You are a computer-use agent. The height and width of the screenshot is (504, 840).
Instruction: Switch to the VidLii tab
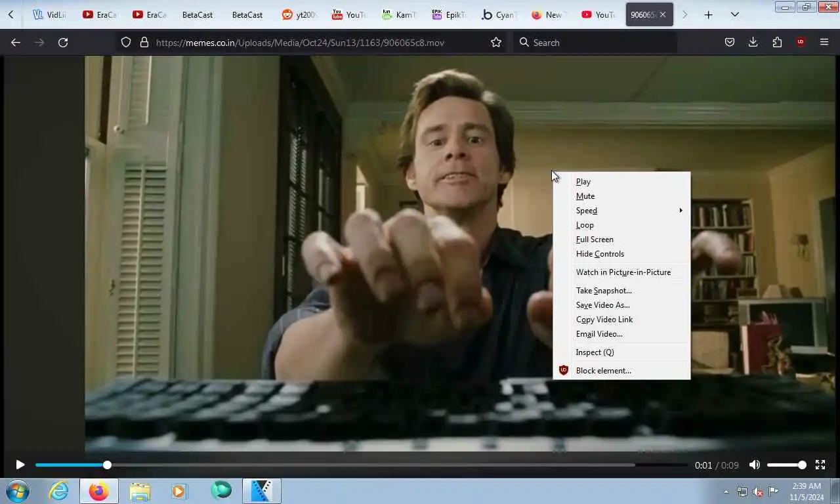click(x=50, y=14)
